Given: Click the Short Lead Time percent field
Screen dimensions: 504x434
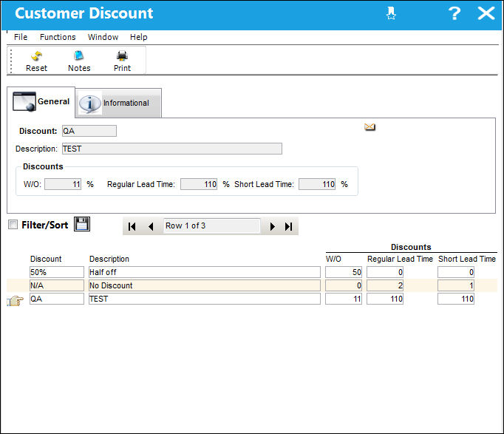Looking at the screenshot, I should pos(317,184).
